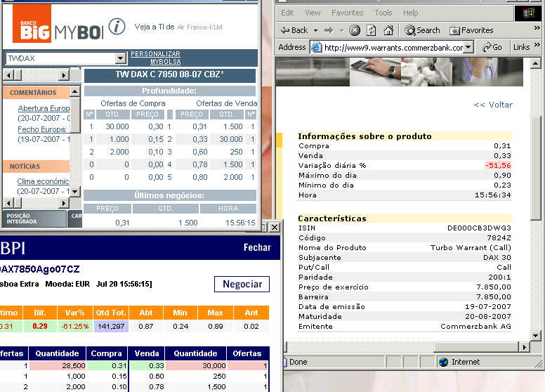This screenshot has width=545, height=392.
Task: Click the browser status bar Done text
Action: pos(298,362)
